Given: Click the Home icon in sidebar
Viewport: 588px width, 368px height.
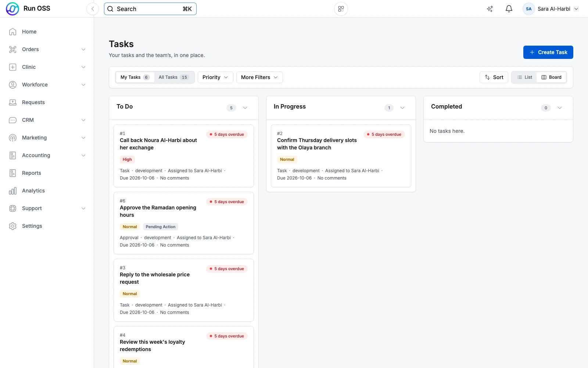Looking at the screenshot, I should (13, 32).
